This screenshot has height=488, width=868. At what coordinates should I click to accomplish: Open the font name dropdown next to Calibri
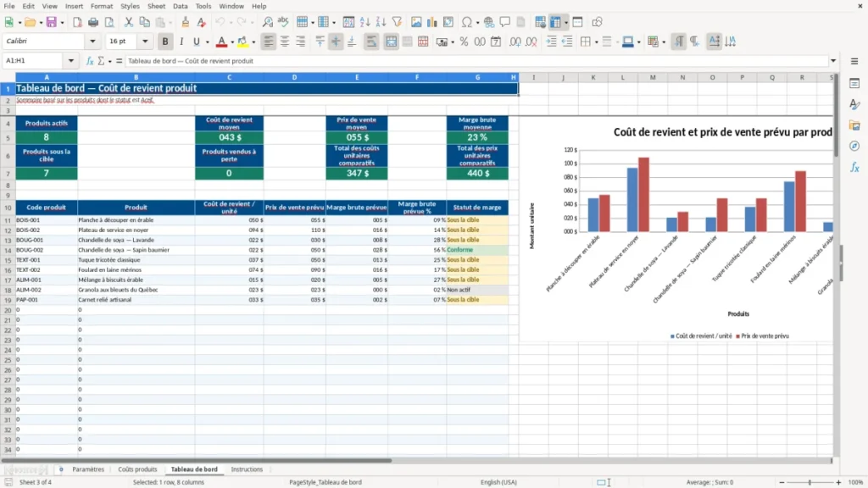coord(92,41)
